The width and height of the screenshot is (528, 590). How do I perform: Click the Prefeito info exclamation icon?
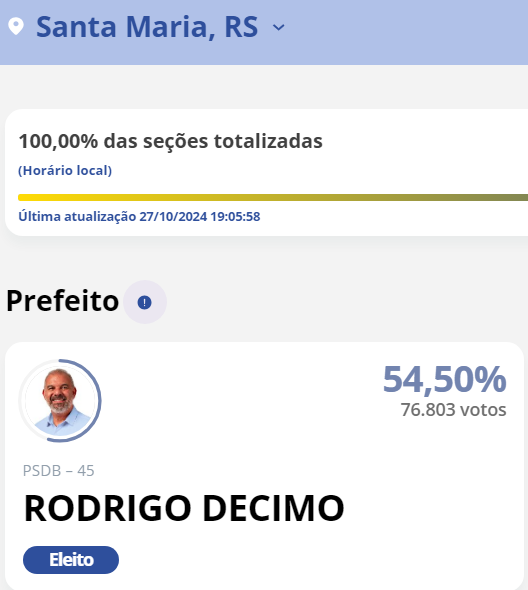(145, 302)
